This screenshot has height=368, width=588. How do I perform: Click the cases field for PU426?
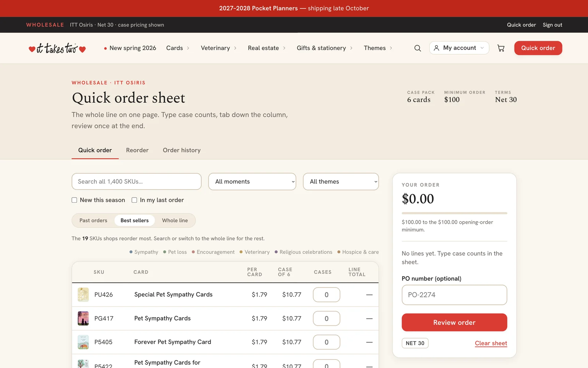click(326, 295)
